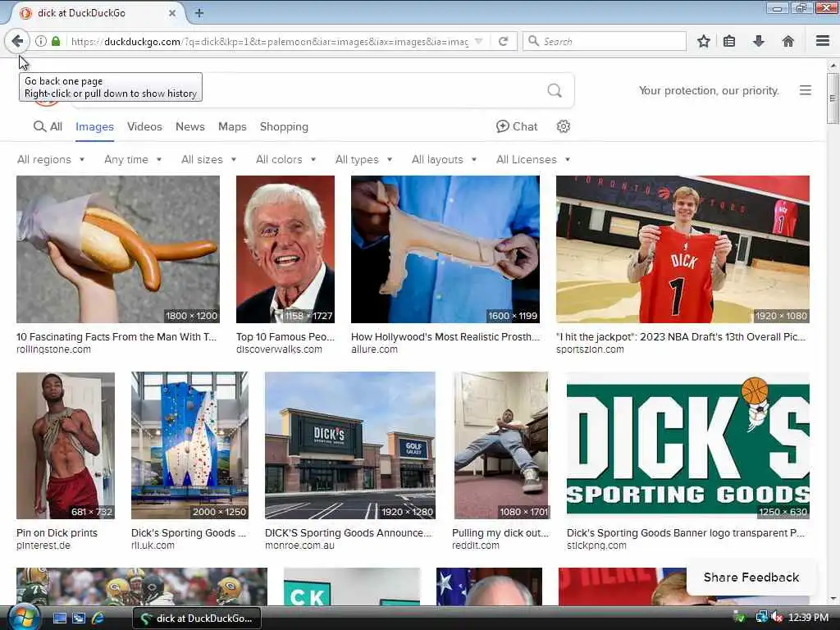Image resolution: width=840 pixels, height=630 pixels.
Task: Open the Windows Start button
Action: [22, 618]
